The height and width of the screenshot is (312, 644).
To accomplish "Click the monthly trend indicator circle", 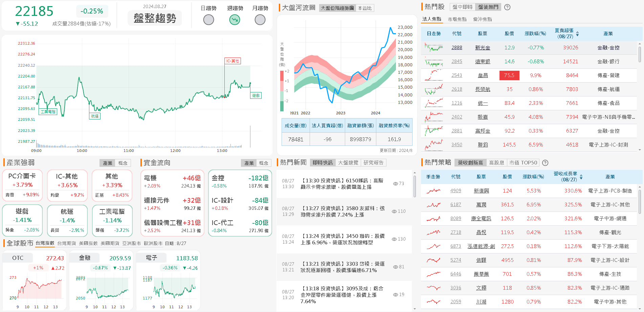I will pyautogui.click(x=260, y=20).
